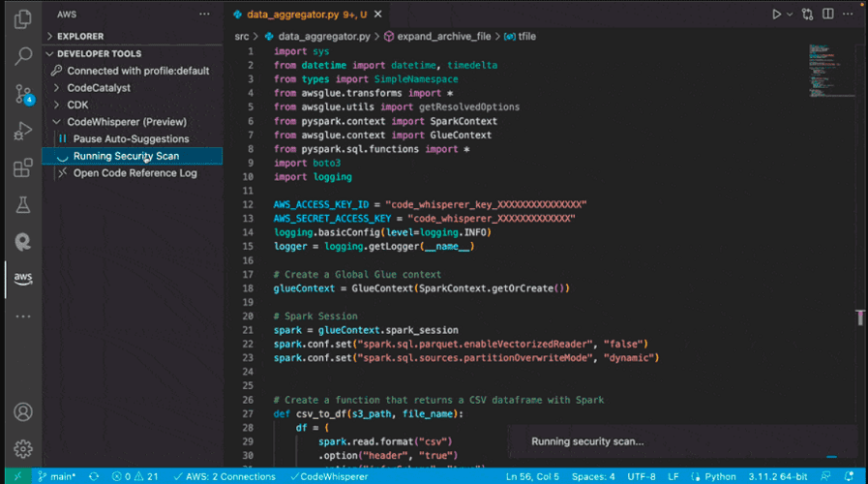Open the Extensions view icon
Image resolution: width=868 pixels, height=484 pixels.
coord(22,167)
